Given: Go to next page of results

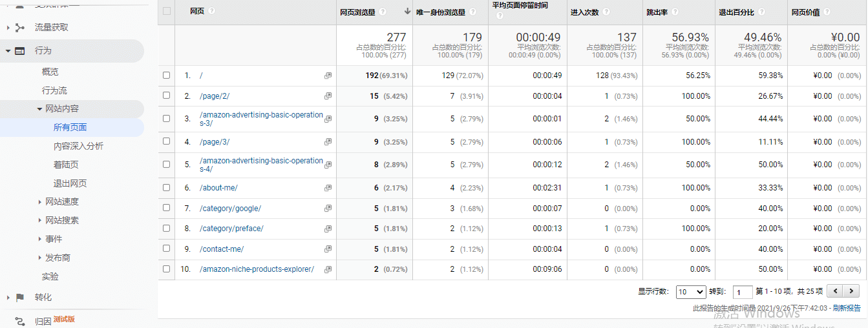Looking at the screenshot, I should (852, 291).
